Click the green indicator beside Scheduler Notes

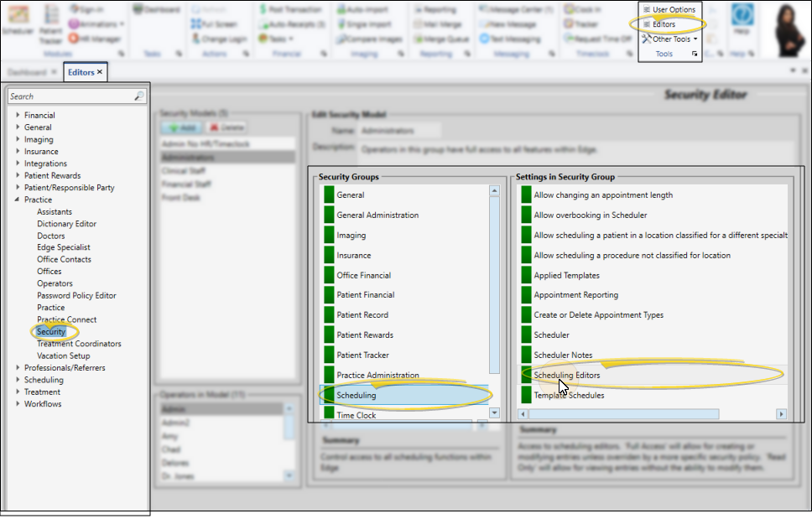pos(527,355)
